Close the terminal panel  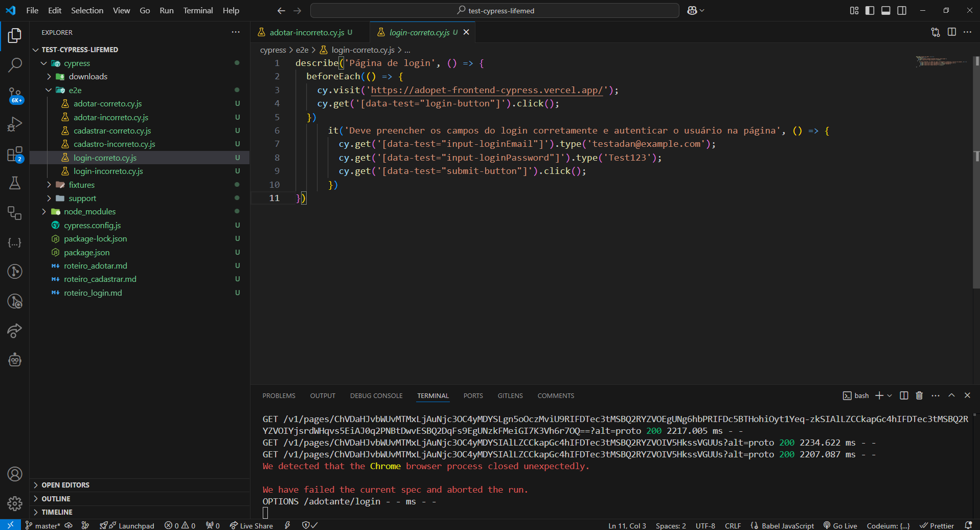coord(967,395)
